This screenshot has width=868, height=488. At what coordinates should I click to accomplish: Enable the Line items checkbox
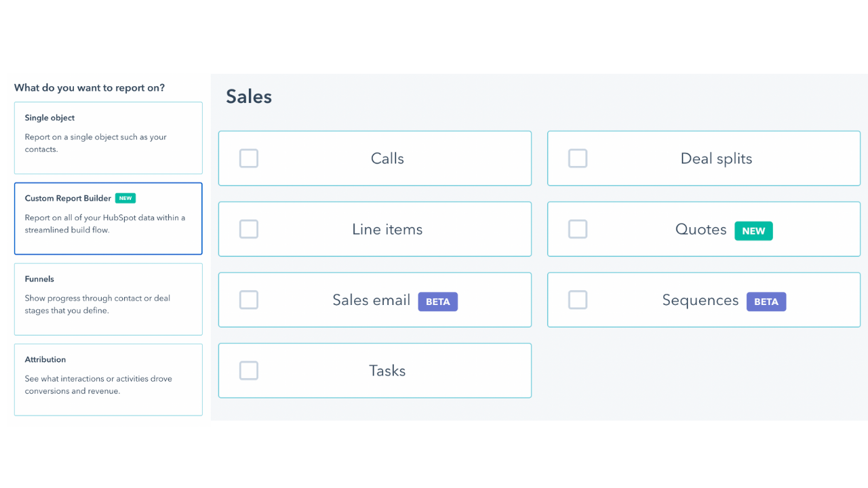click(x=249, y=229)
